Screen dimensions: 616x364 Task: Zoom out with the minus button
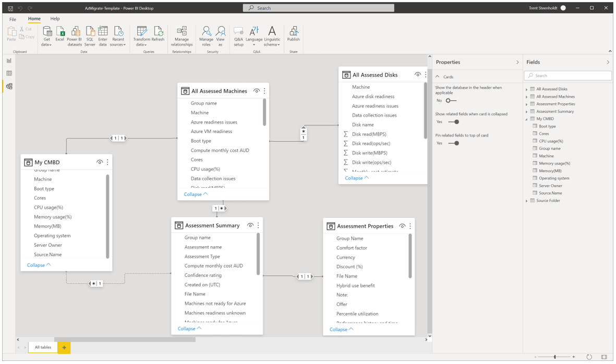[x=535, y=357]
